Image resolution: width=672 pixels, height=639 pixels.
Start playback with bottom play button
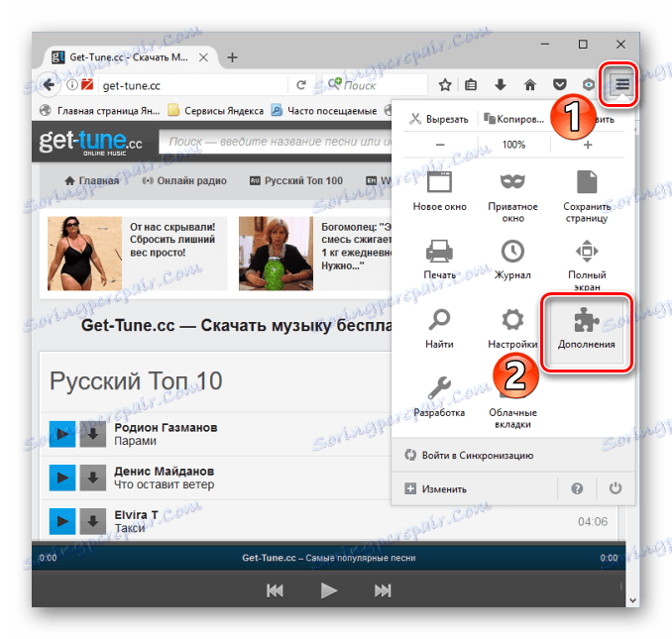click(328, 590)
